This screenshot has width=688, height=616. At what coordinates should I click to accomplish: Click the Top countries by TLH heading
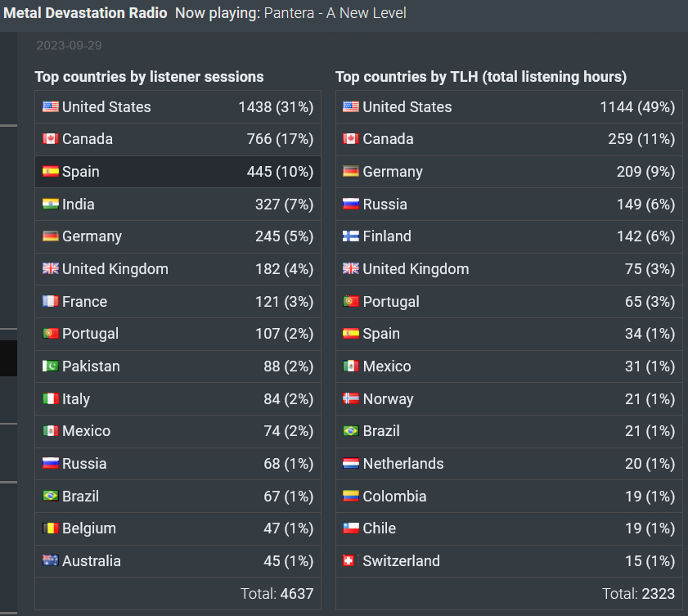[481, 77]
